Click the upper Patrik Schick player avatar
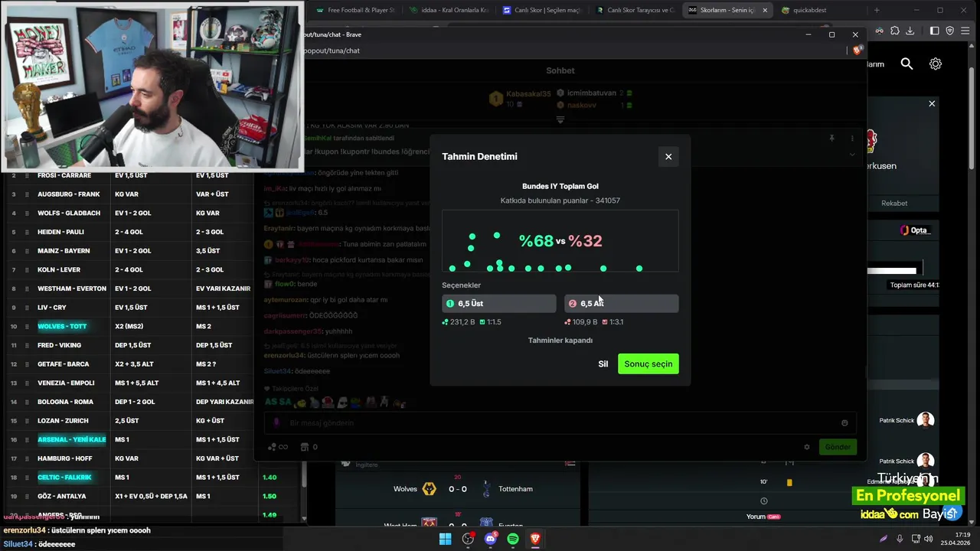Screen dimensions: 980x551 pos(926,420)
